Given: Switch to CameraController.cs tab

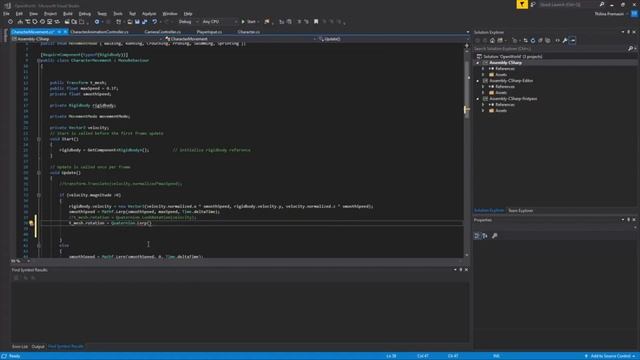Looking at the screenshot, I should [x=162, y=32].
